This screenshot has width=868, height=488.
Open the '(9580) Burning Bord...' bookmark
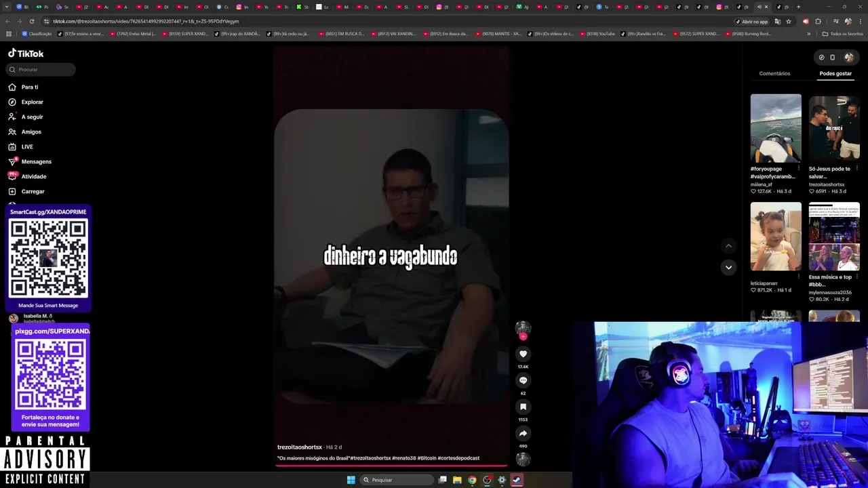748,33
